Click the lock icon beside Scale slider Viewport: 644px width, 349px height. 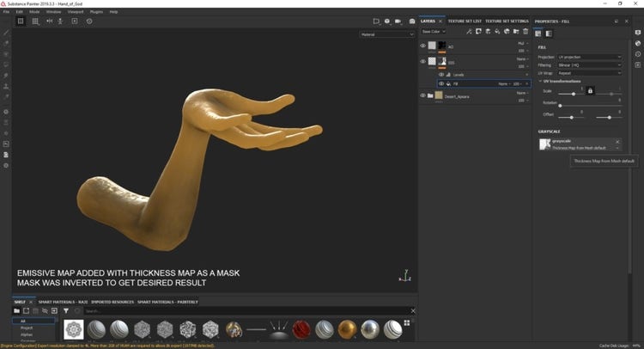(x=589, y=90)
